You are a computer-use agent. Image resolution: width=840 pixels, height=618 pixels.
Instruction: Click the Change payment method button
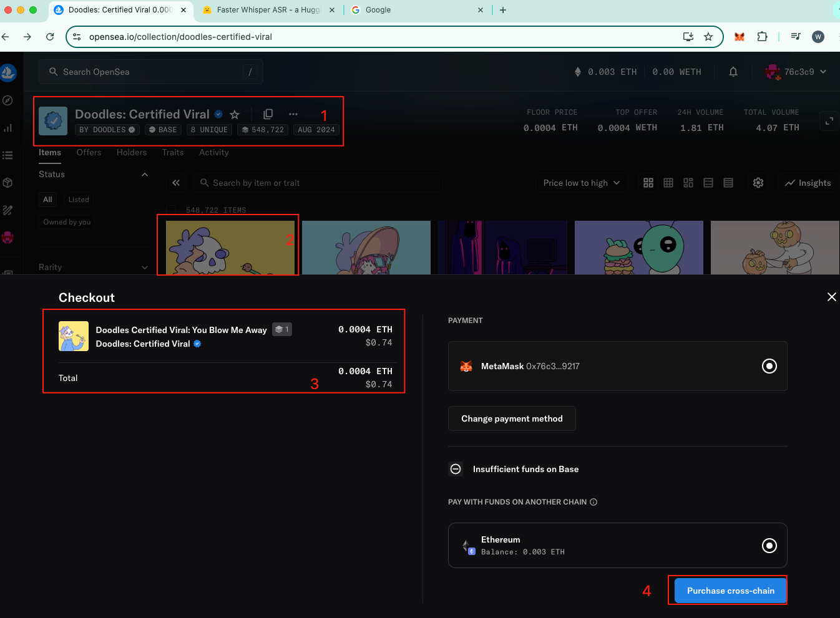click(x=512, y=418)
